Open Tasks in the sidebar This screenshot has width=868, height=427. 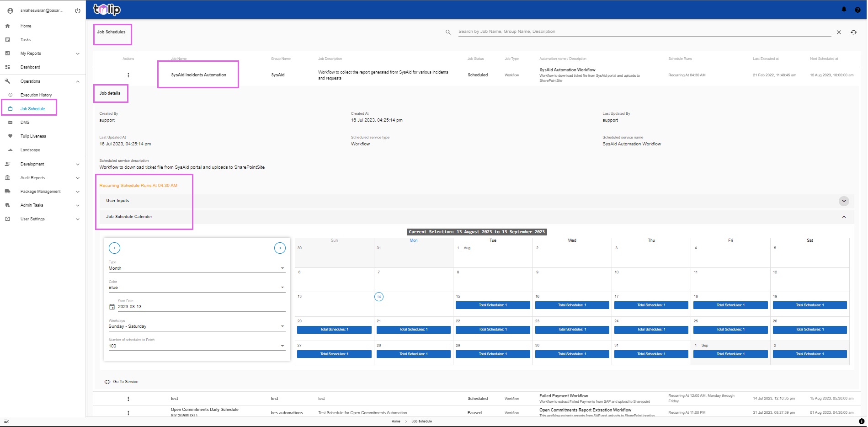pyautogui.click(x=26, y=40)
